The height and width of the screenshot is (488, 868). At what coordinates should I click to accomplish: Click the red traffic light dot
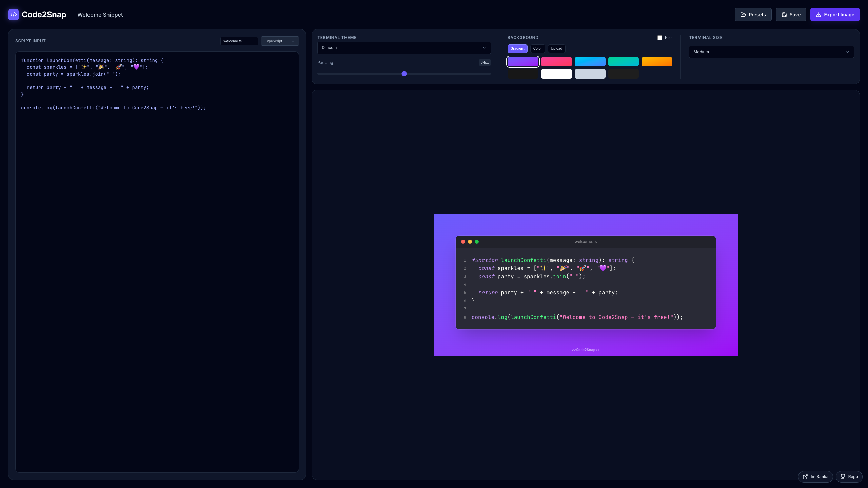pyautogui.click(x=463, y=242)
